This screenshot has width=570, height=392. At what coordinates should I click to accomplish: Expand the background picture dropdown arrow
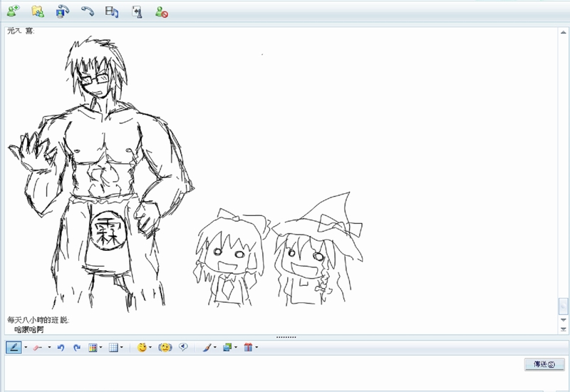pos(236,348)
